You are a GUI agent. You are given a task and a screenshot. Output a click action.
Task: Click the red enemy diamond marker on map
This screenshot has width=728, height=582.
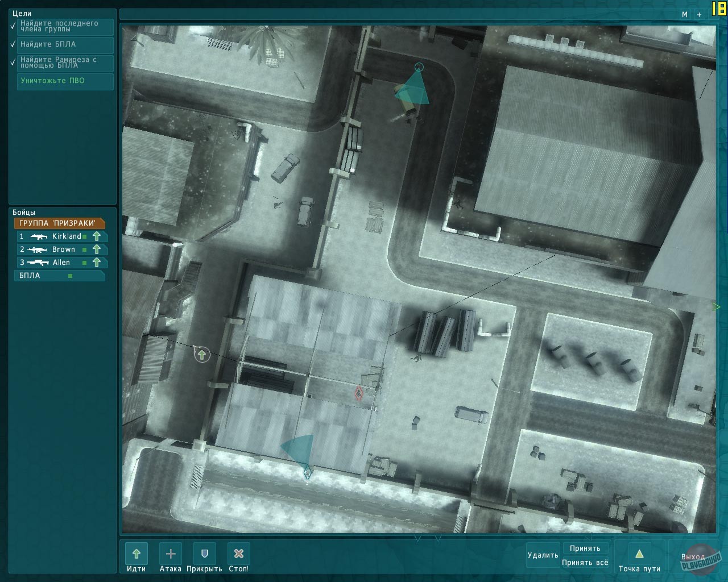pyautogui.click(x=358, y=393)
